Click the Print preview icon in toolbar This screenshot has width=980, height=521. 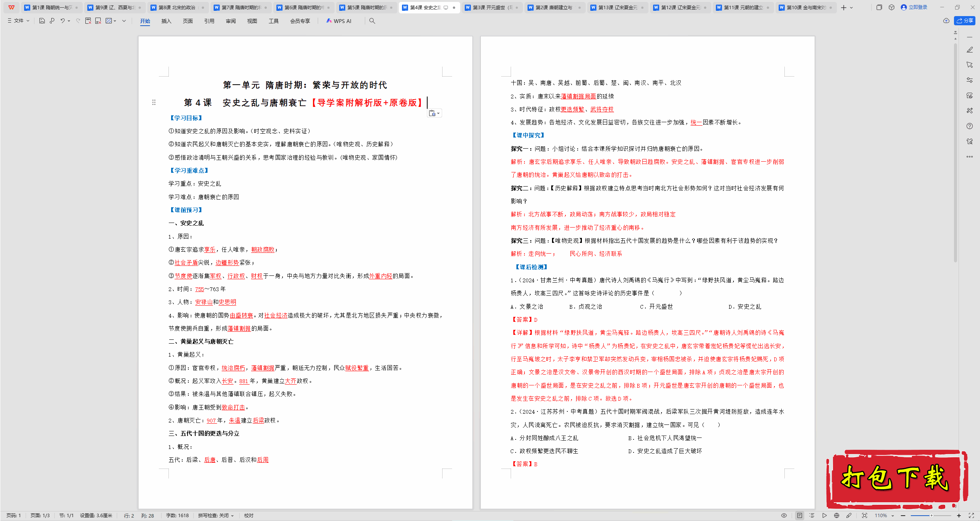pos(52,21)
